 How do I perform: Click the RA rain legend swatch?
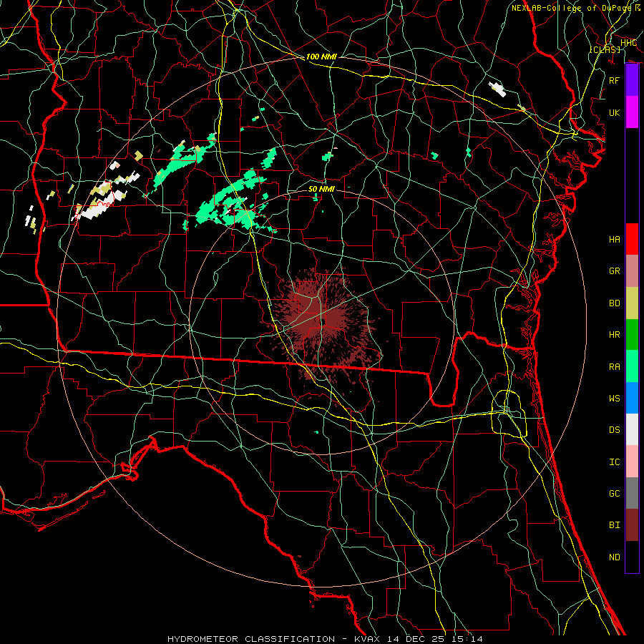click(x=632, y=366)
